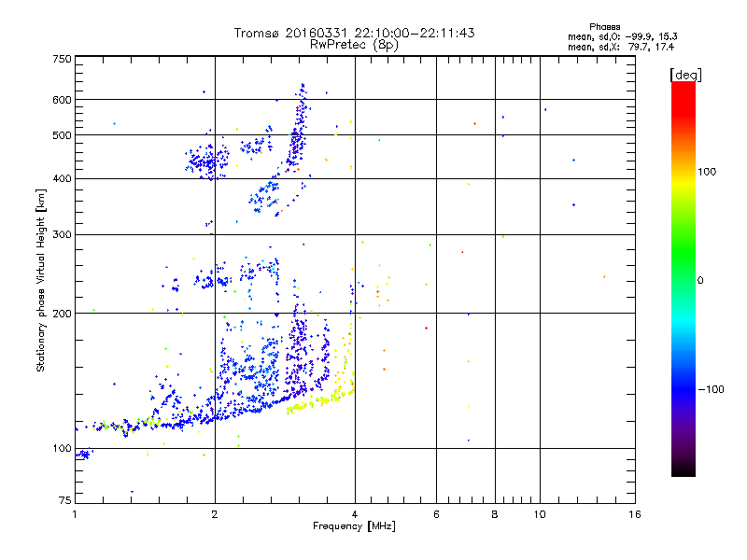Click the y-axis '400' tick label
This screenshot has width=747, height=560.
[63, 178]
